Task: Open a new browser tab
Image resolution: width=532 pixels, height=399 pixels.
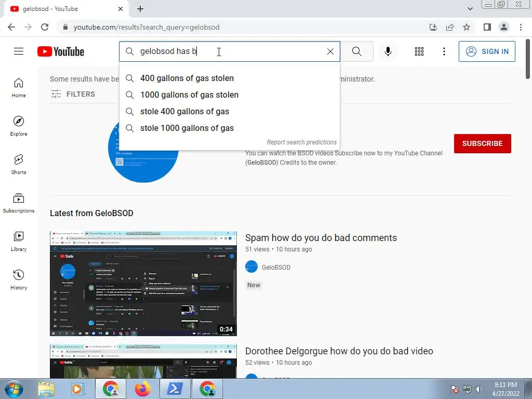Action: [140, 9]
